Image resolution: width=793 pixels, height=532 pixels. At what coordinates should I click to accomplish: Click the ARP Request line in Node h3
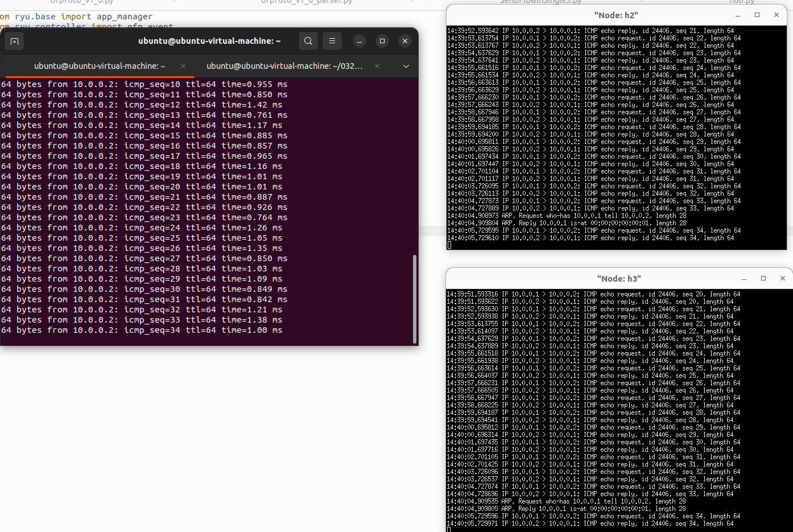pyautogui.click(x=567, y=501)
